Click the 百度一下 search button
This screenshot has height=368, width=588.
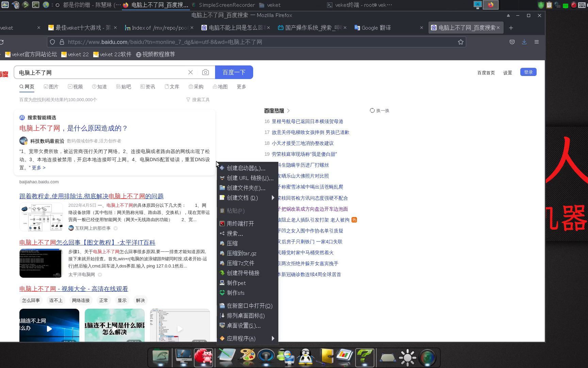[234, 72]
